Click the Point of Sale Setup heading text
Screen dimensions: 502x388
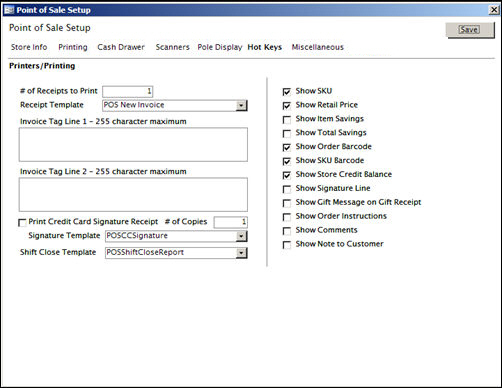click(50, 28)
